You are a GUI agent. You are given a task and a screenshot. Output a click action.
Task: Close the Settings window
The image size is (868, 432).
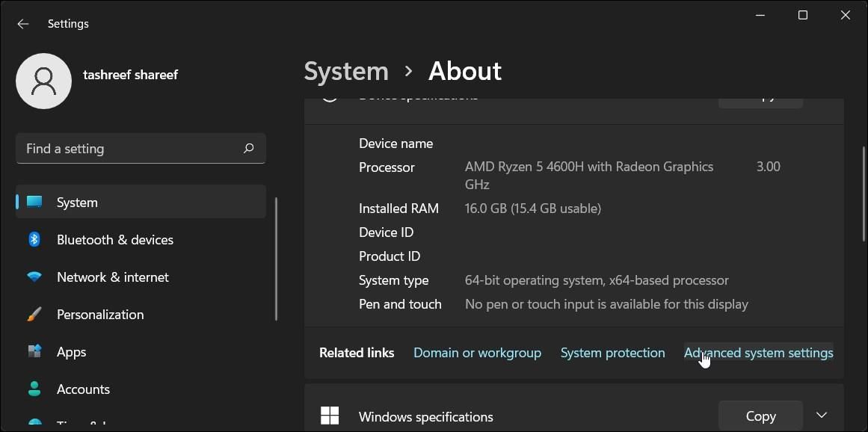coord(846,16)
